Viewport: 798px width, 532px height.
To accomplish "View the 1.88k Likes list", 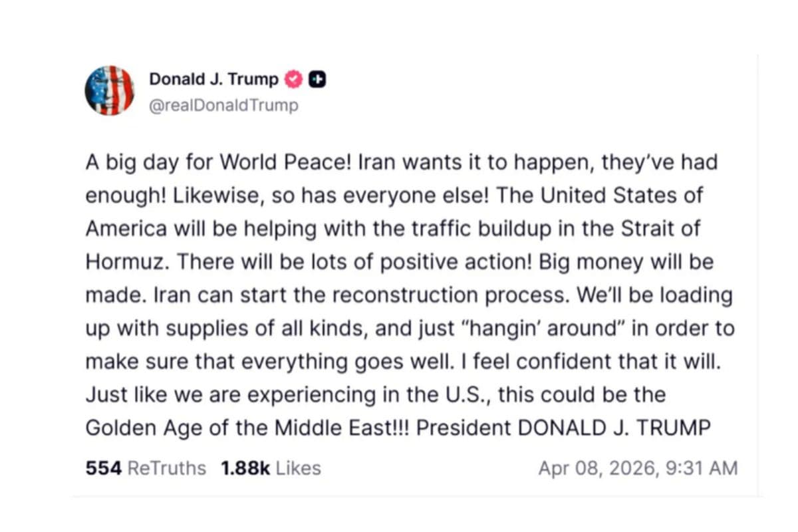I will click(271, 468).
